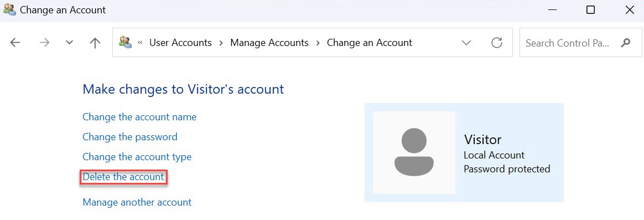Maximize the Change an Account window
The height and width of the screenshot is (220, 644).
[590, 10]
